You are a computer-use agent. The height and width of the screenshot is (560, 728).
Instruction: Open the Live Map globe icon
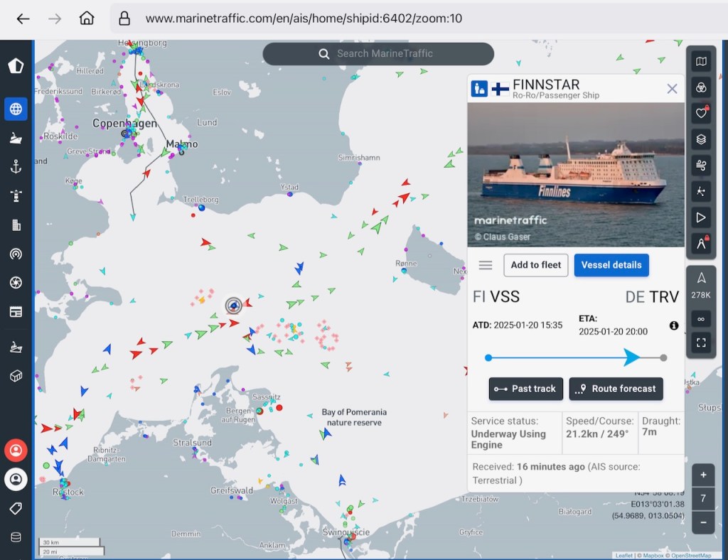click(16, 109)
